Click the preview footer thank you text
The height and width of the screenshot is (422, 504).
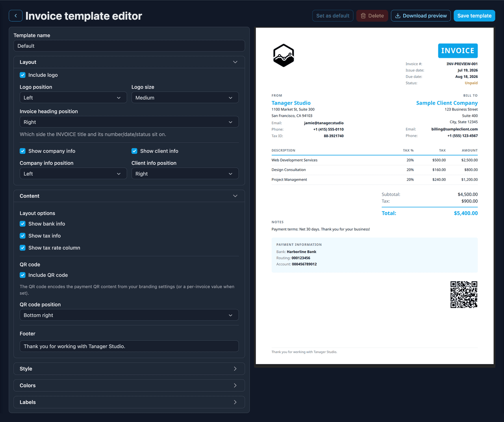tap(304, 352)
